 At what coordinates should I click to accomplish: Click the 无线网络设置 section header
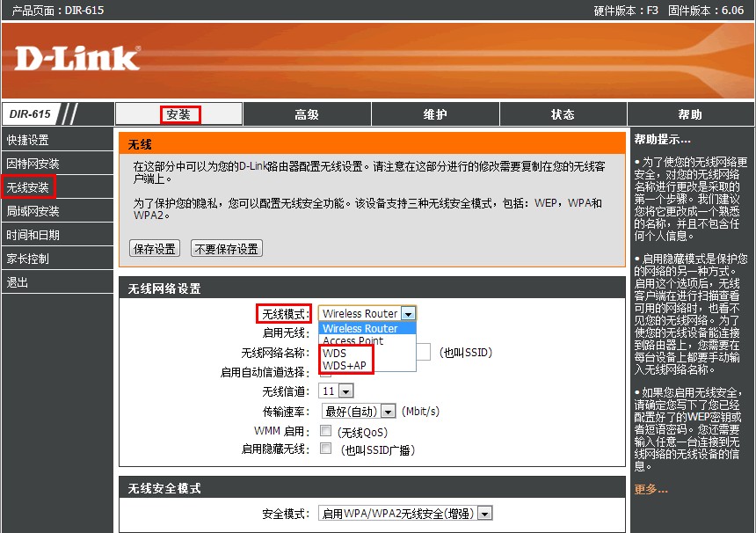point(164,288)
